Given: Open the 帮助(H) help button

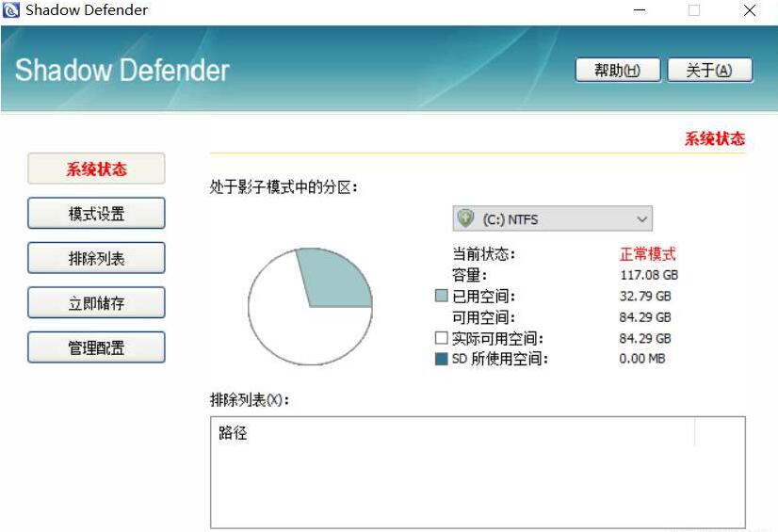Looking at the screenshot, I should (617, 71).
